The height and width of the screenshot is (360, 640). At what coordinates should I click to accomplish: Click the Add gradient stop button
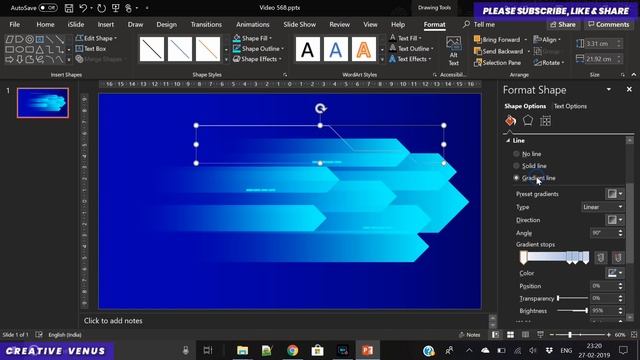(600, 258)
